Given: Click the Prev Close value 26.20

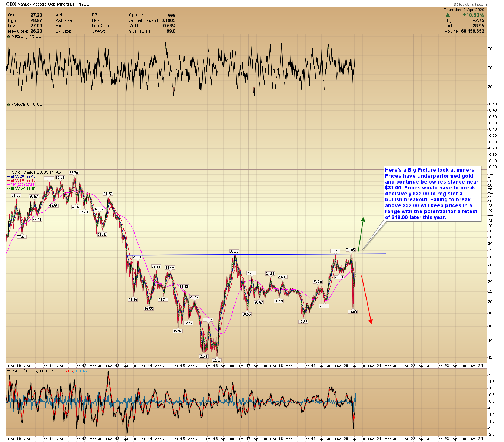Looking at the screenshot, I should click(36, 31).
